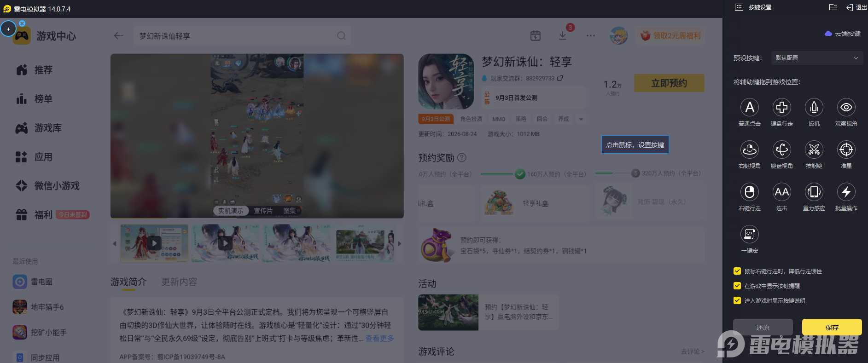868x363 pixels.
Task: Click the 还原 restore button
Action: point(763,327)
